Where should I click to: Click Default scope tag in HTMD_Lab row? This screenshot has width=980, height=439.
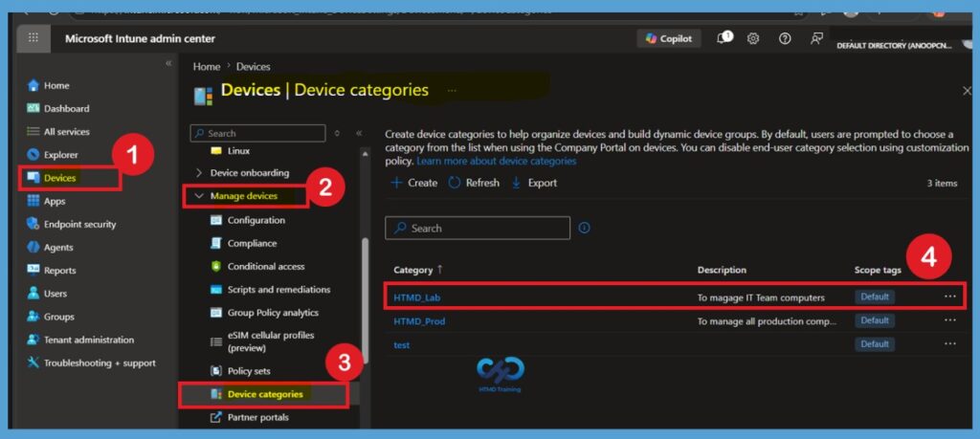point(875,297)
